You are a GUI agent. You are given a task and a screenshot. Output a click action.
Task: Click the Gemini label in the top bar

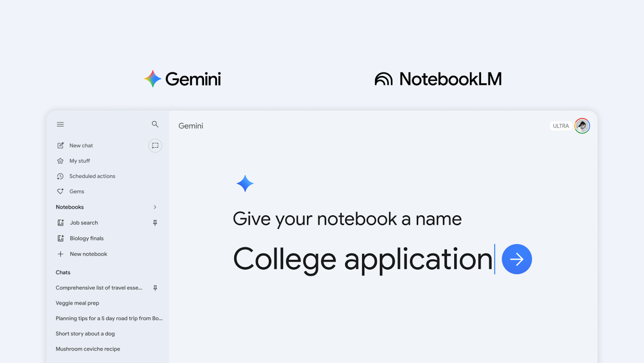click(x=190, y=126)
